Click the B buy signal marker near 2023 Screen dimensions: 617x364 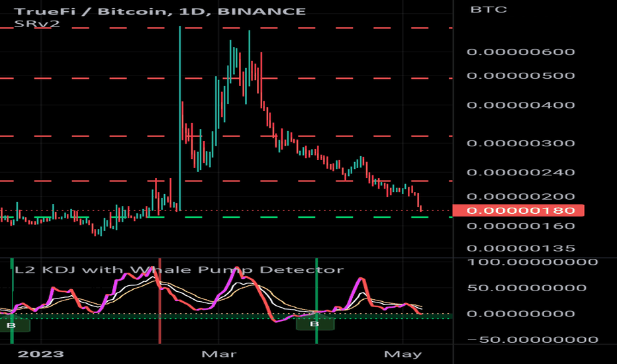[x=12, y=325]
